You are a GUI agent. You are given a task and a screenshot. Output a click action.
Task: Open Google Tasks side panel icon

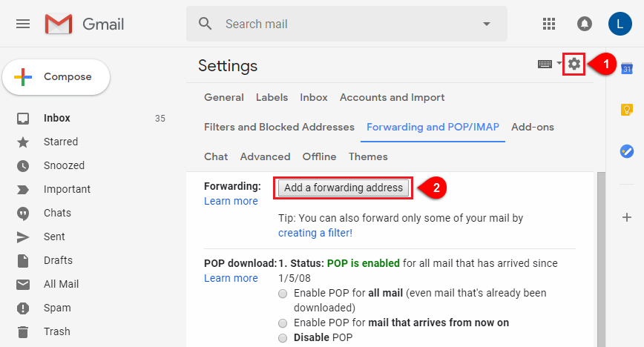pos(627,151)
